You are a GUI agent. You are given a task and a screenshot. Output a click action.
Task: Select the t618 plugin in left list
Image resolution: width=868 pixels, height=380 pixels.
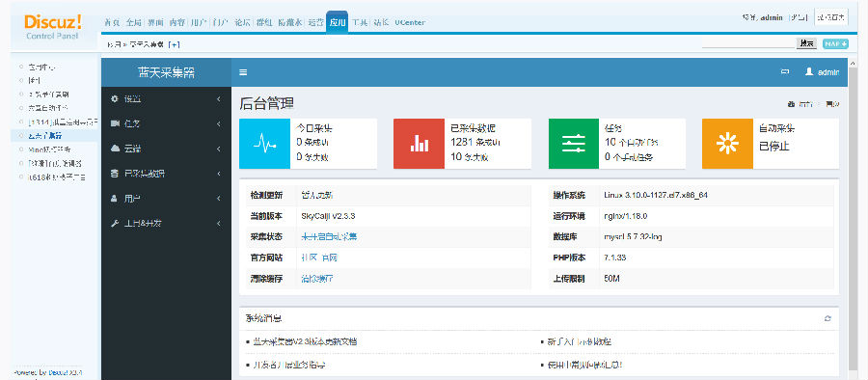(x=57, y=177)
